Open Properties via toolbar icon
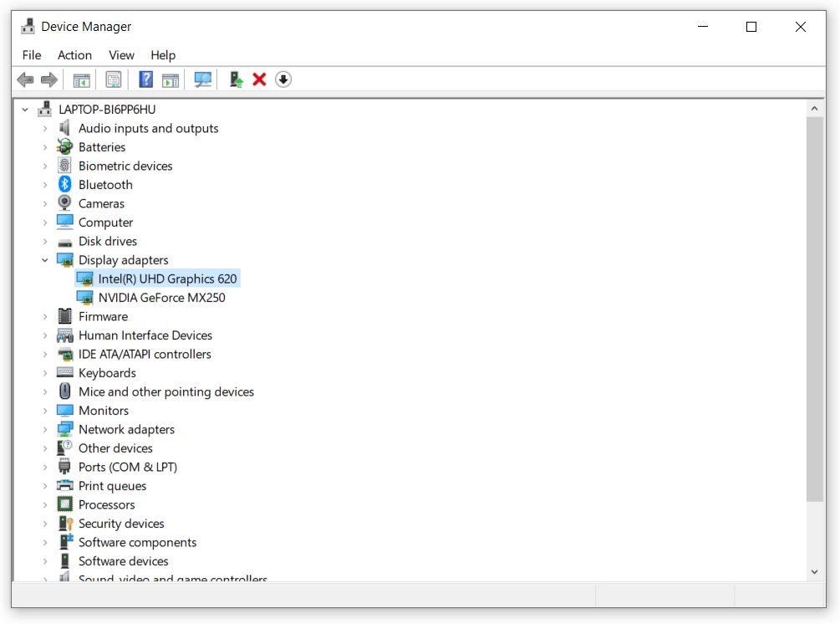The height and width of the screenshot is (624, 840). 114,79
